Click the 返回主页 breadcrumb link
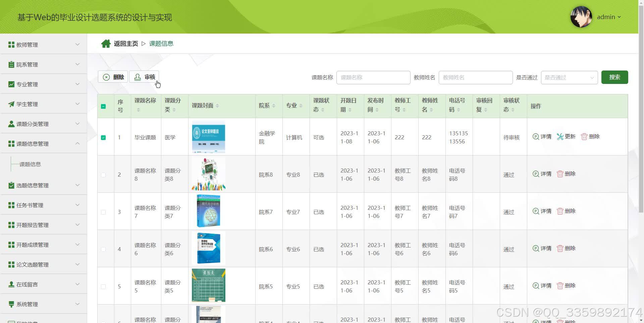Viewport: 644px width, 323px height. click(126, 44)
